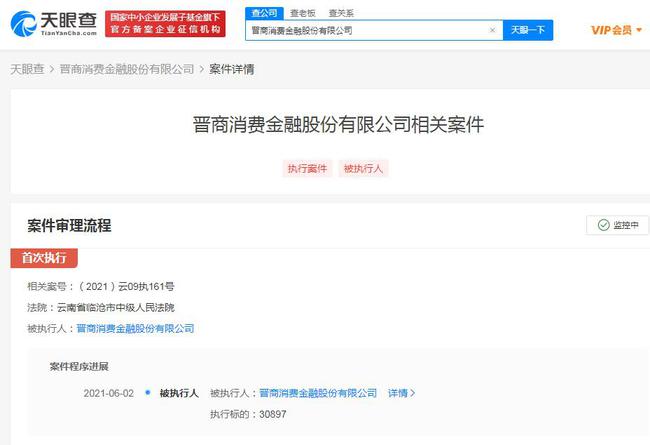Open the VIP会员 dropdown menu
Screen dimensions: 650x445
coord(616,30)
